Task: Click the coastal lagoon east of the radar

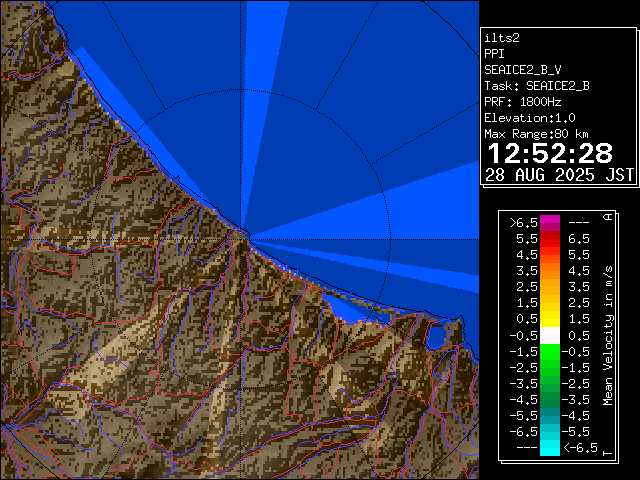Action: [435, 337]
